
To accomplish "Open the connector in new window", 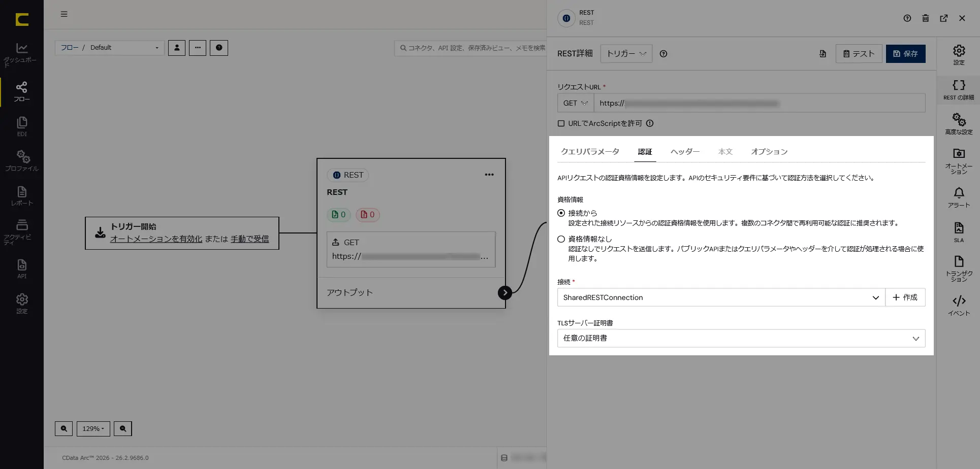I will [x=944, y=18].
